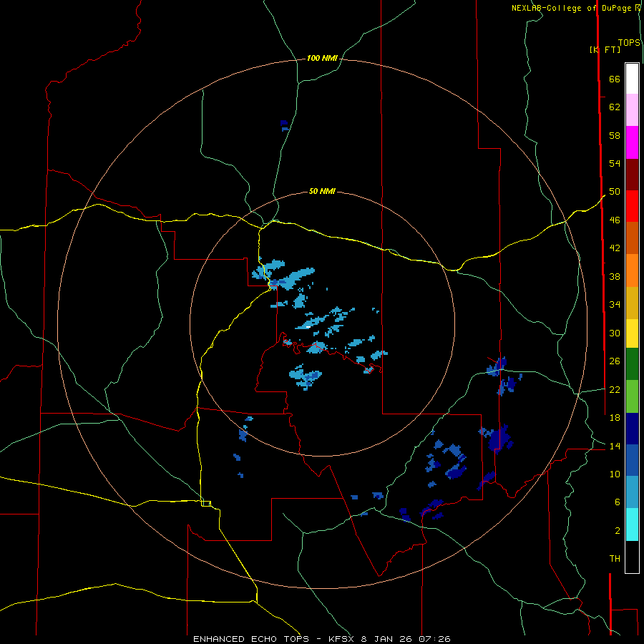Click the 50 NMI range ring label
This screenshot has width=644, height=644.
[x=322, y=191]
